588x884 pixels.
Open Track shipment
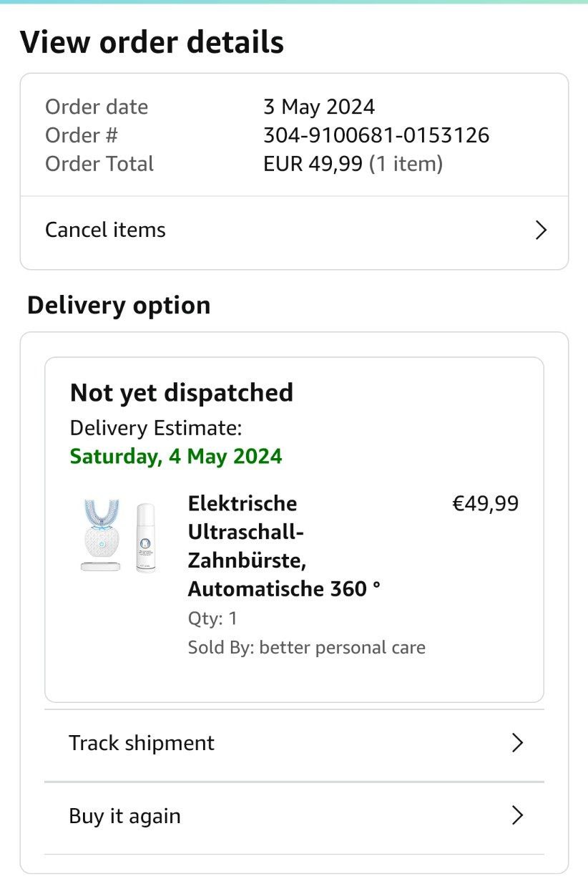click(142, 743)
